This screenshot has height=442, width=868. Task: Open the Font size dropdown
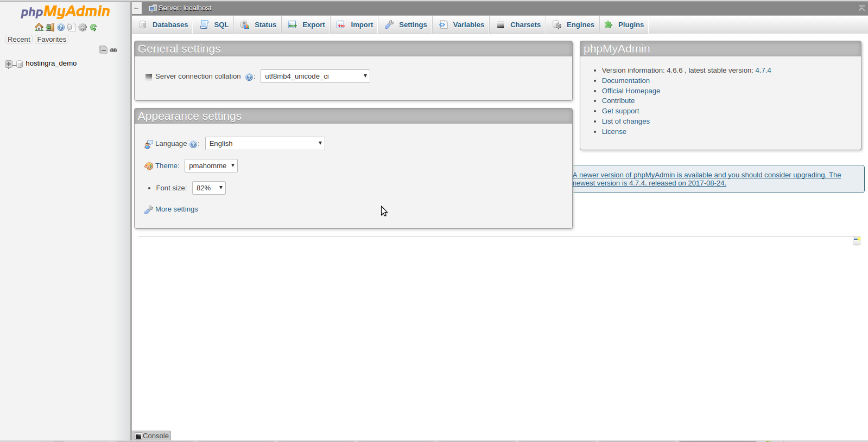coord(209,188)
